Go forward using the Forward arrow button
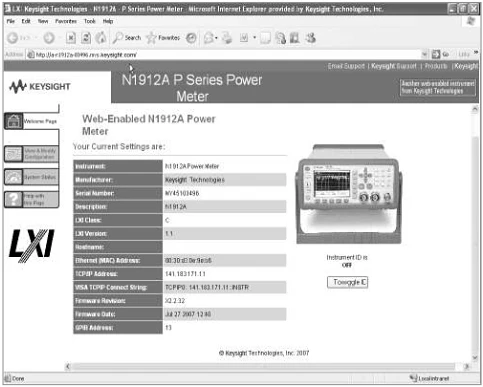483x387 pixels. (49, 38)
